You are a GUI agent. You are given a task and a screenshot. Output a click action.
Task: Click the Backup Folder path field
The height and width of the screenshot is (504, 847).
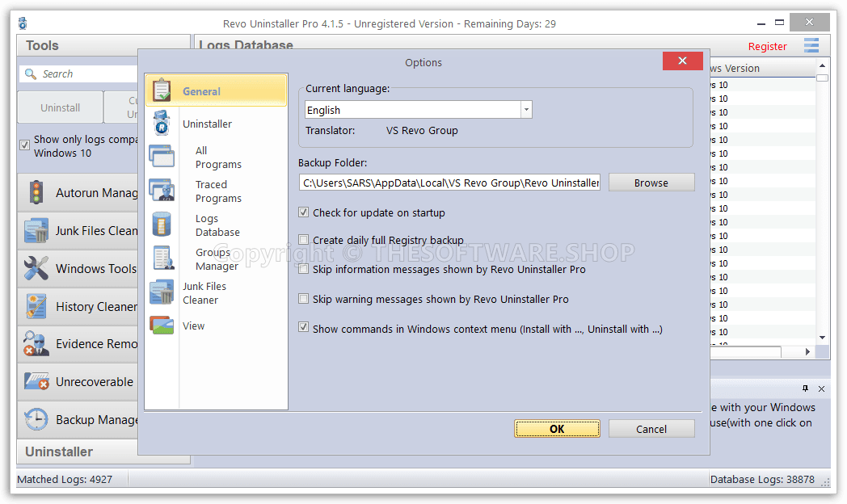pyautogui.click(x=449, y=183)
